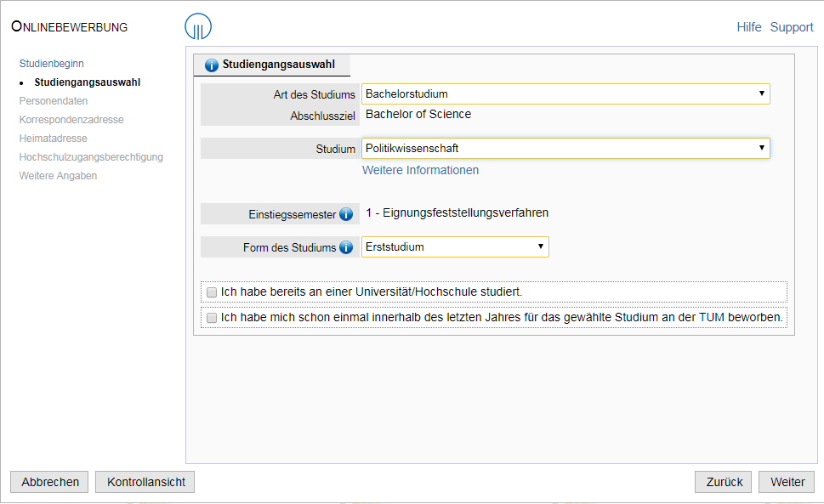Select Korrespondenzadresse in the sidebar
Viewport: 824px width, 504px height.
click(71, 120)
